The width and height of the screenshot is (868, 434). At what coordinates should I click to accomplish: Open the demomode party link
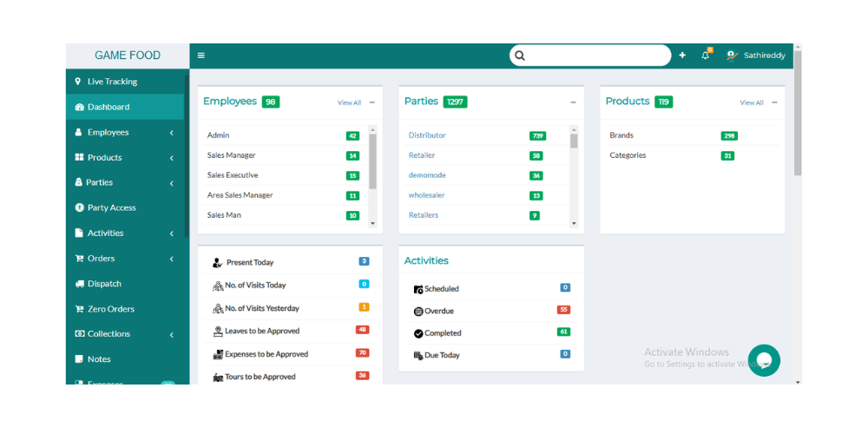click(x=427, y=175)
